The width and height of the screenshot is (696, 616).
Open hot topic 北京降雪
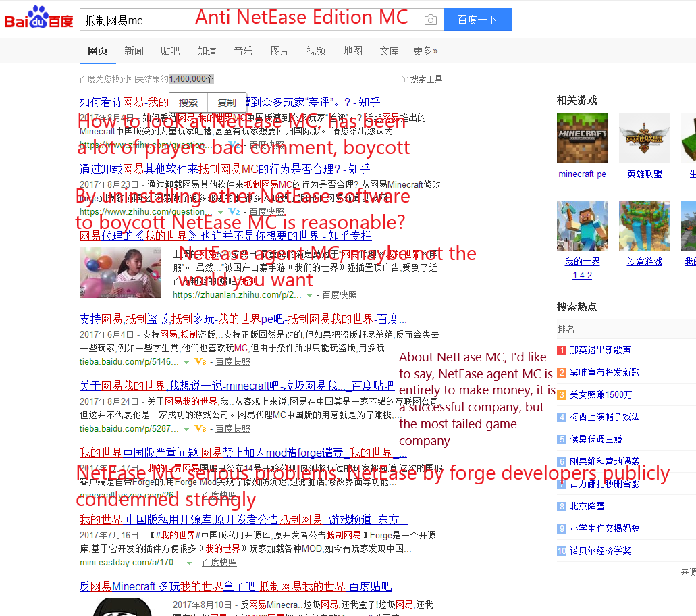587,506
